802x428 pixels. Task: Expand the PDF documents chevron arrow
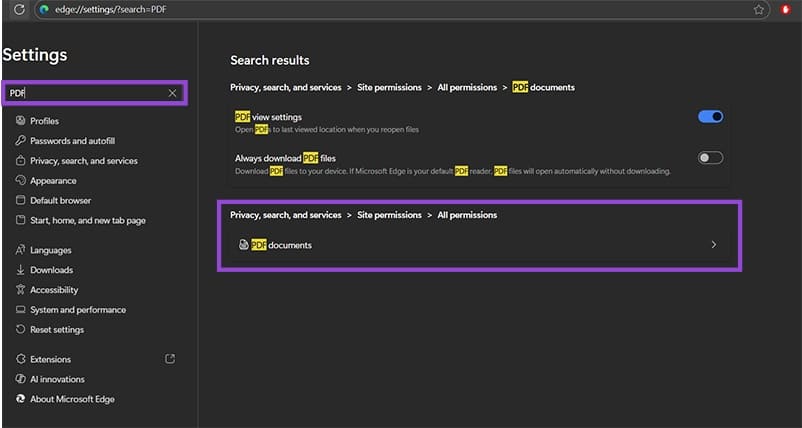click(713, 244)
